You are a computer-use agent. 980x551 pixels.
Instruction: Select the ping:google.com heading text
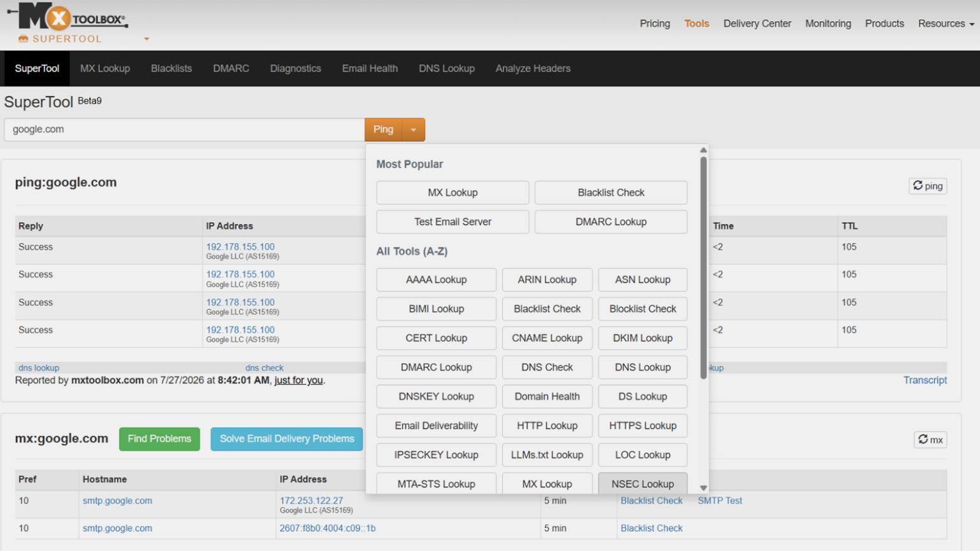click(66, 183)
